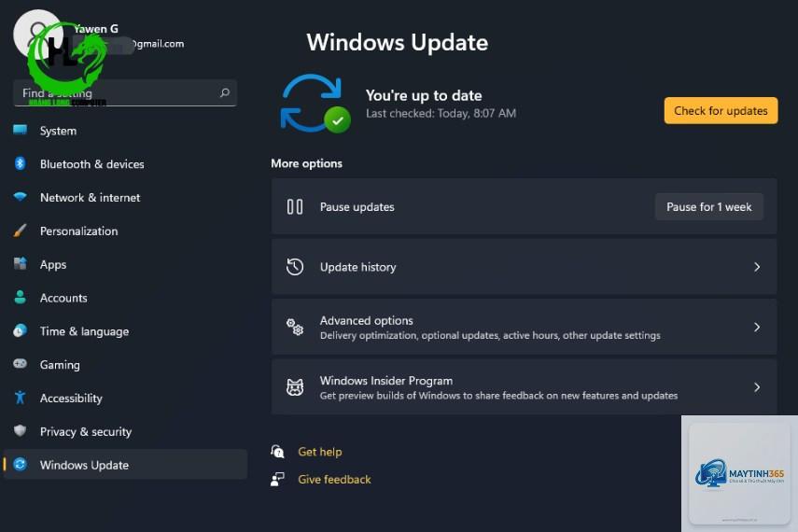Viewport: 798px width, 532px height.
Task: Click the Yawen G account name
Action: pos(96,29)
